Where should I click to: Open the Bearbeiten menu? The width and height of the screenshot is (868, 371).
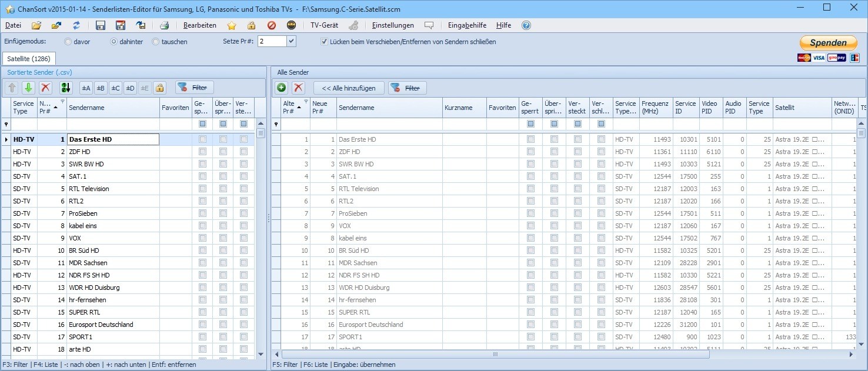coord(200,25)
